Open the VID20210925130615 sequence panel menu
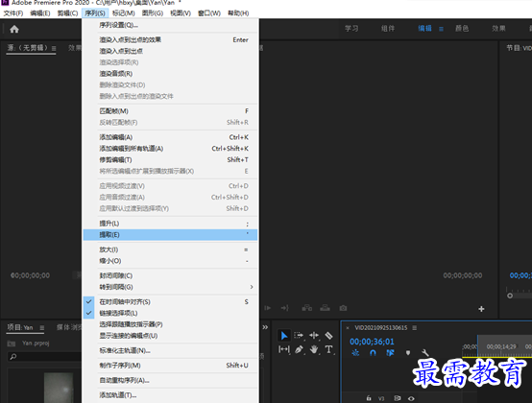This screenshot has width=532, height=403. (415, 328)
